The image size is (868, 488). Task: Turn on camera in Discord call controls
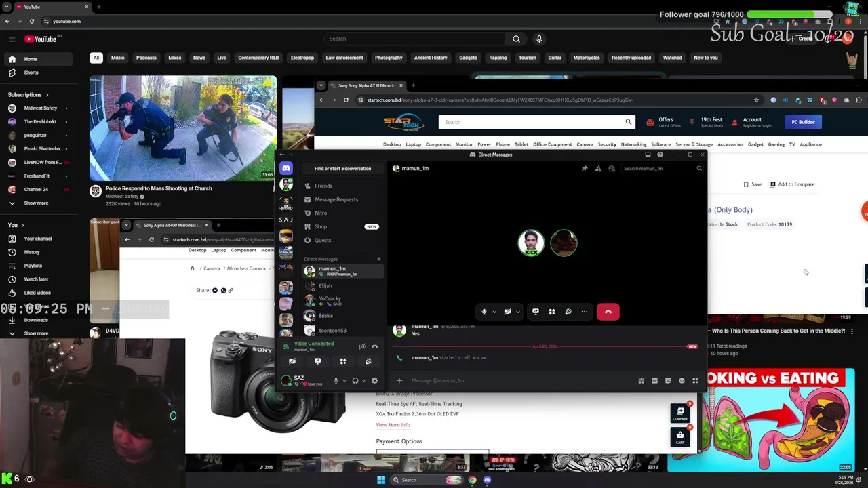coord(507,312)
